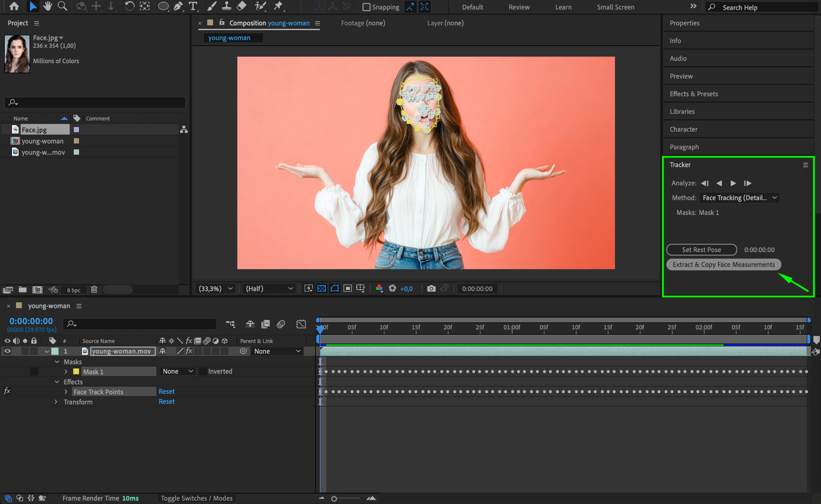Image resolution: width=821 pixels, height=504 pixels.
Task: Open the resolution (Half) dropdown
Action: (x=269, y=289)
